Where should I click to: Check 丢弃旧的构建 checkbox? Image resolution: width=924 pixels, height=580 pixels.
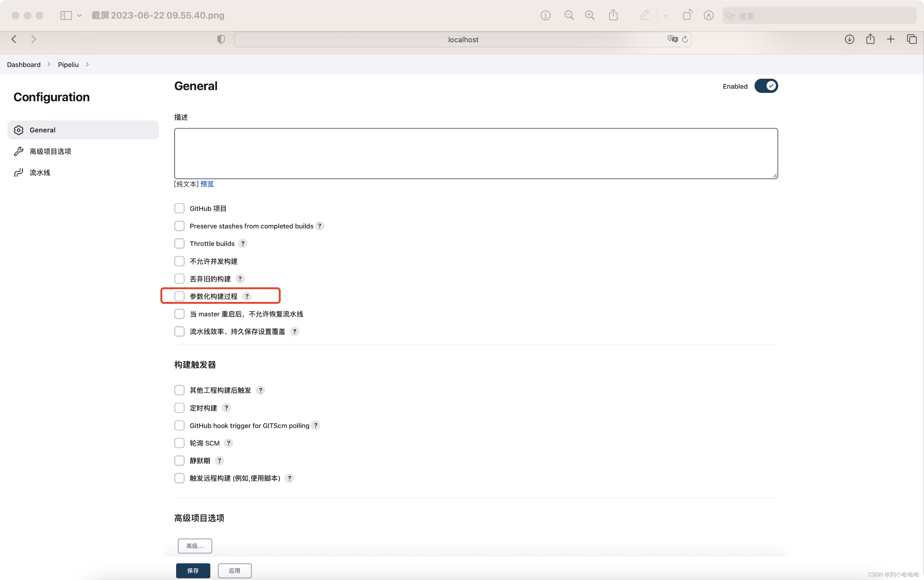tap(179, 279)
